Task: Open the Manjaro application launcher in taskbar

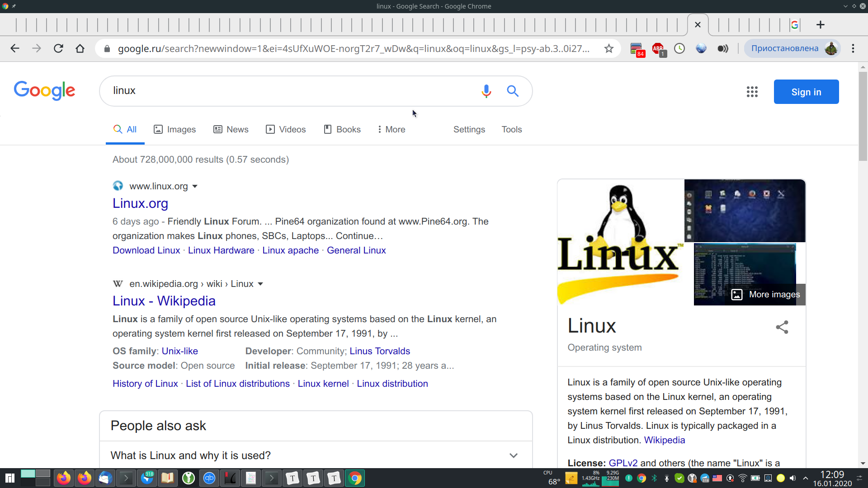Action: pos(10,478)
